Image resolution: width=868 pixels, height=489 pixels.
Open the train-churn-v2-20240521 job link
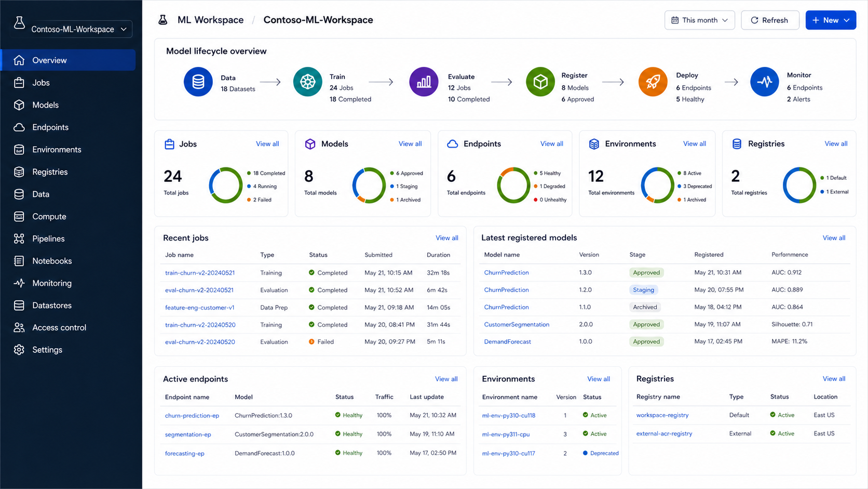[200, 273]
